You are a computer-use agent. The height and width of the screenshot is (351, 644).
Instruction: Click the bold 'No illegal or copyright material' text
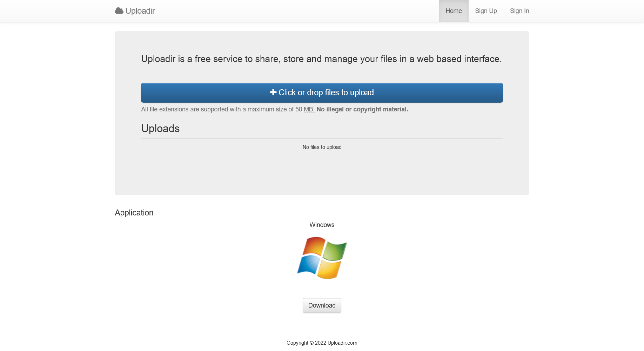pos(362,109)
